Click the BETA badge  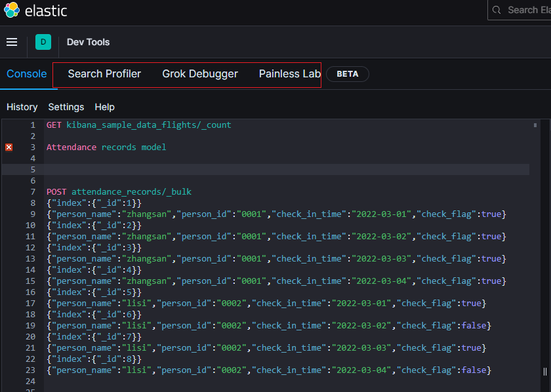coord(347,74)
